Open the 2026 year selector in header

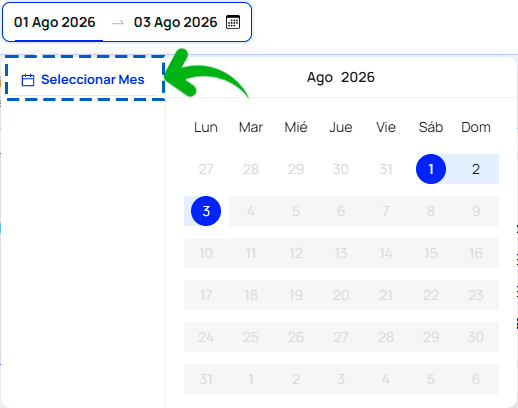pyautogui.click(x=358, y=77)
